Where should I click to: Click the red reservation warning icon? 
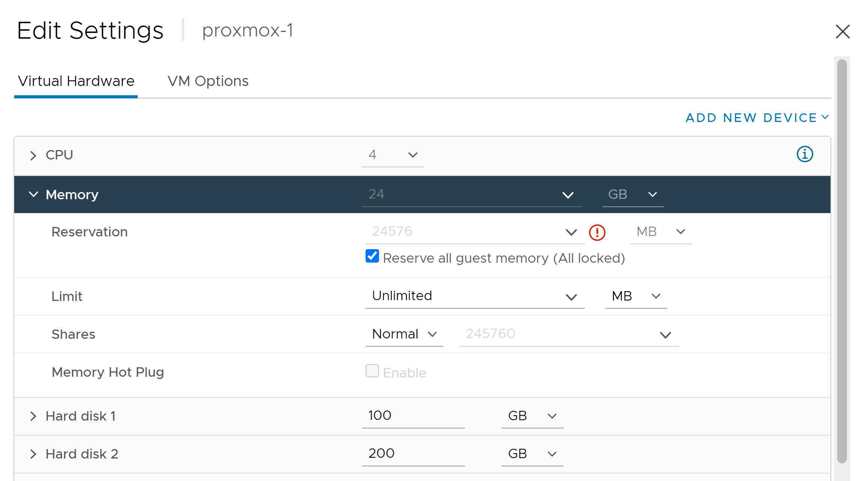(x=597, y=232)
